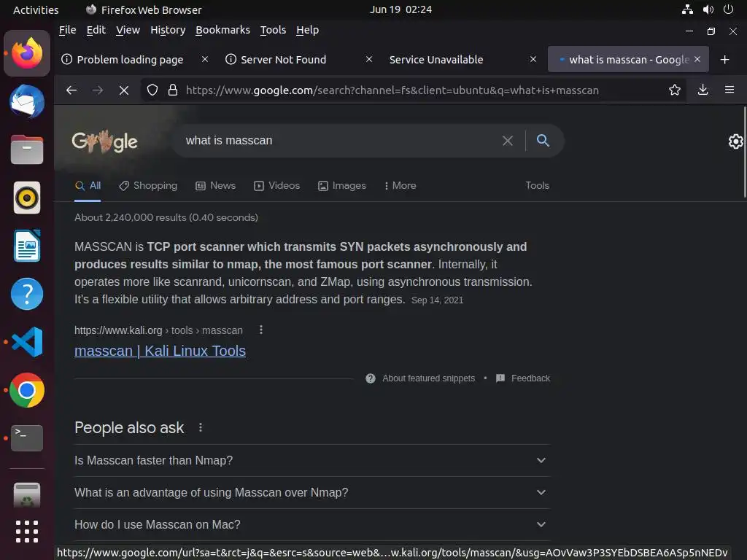Open the Tools menu in menu bar
The width and height of the screenshot is (747, 560).
click(273, 30)
